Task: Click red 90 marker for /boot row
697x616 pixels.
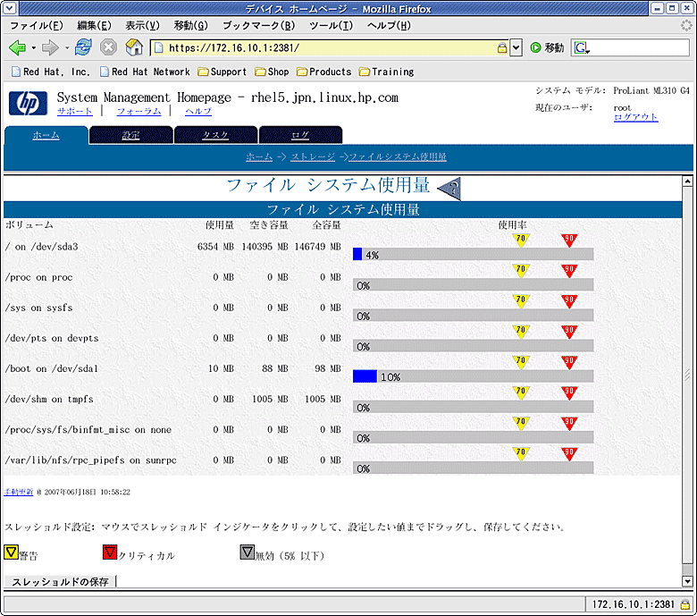Action: point(569,362)
